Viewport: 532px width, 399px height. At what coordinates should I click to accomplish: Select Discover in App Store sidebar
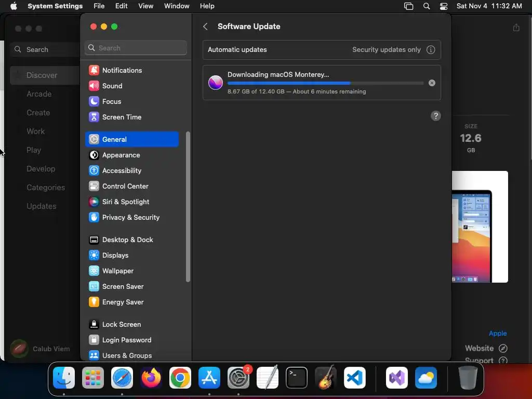coord(45,75)
